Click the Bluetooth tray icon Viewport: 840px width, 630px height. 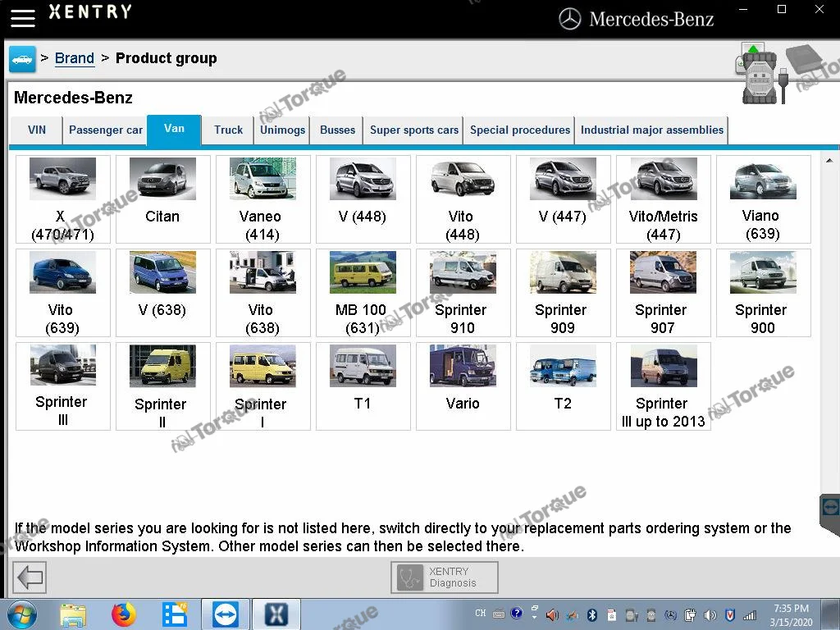tap(592, 615)
